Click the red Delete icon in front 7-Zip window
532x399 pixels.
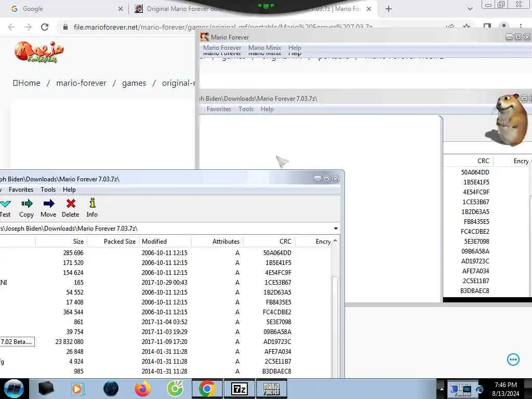pyautogui.click(x=71, y=204)
